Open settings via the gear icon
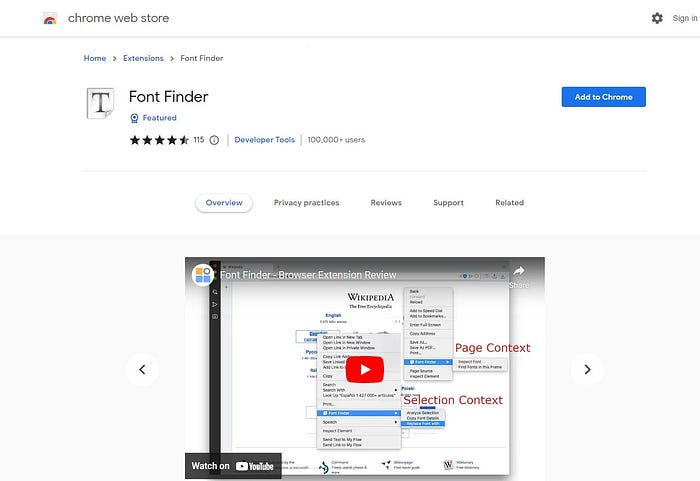Screen dimensions: 700x481 [657, 18]
